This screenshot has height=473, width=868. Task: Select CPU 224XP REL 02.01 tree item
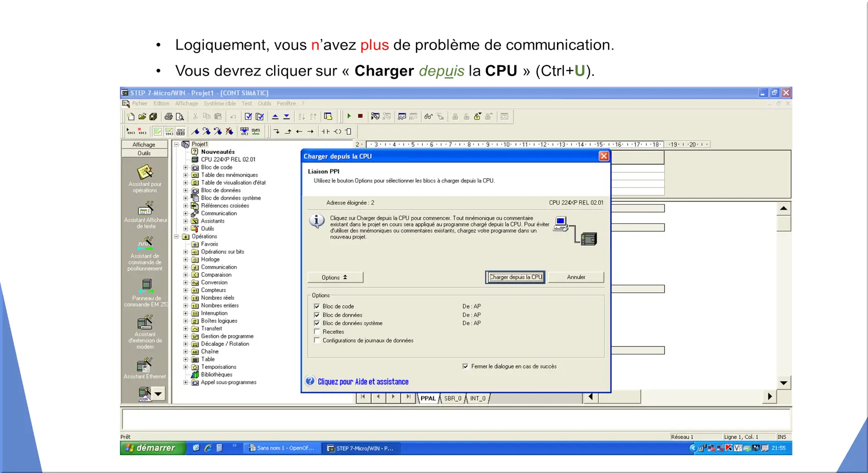coord(228,159)
